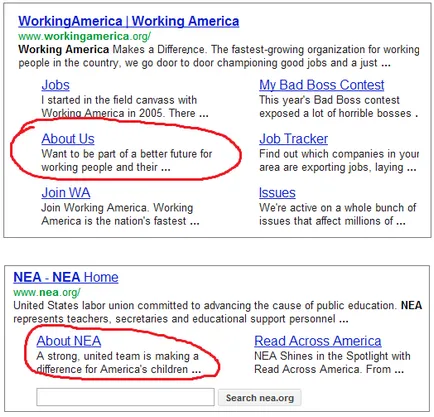Click text 'Join Working America. Working'

coord(117,208)
